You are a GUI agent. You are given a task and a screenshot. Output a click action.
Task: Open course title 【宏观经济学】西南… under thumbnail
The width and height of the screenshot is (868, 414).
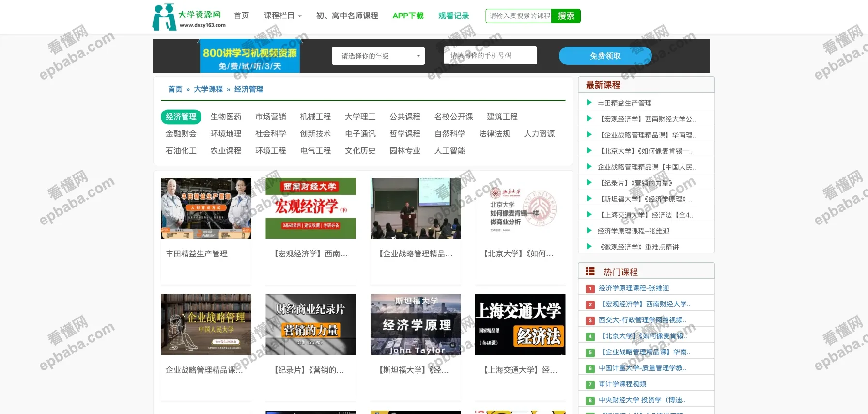click(x=310, y=254)
